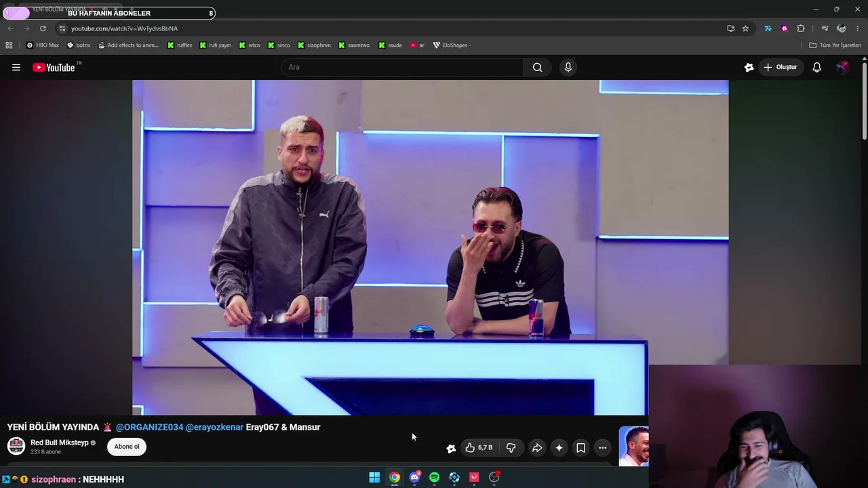This screenshot has width=868, height=488.
Task: Open the botrix bookmark
Action: coord(79,45)
